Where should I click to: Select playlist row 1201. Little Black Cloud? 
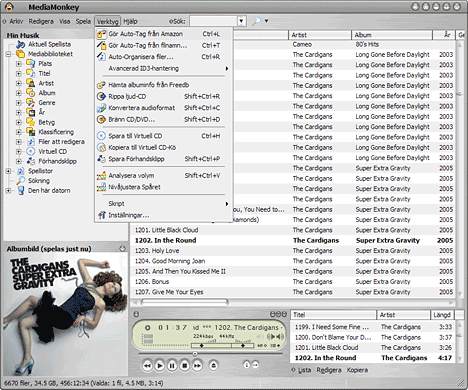point(373,348)
